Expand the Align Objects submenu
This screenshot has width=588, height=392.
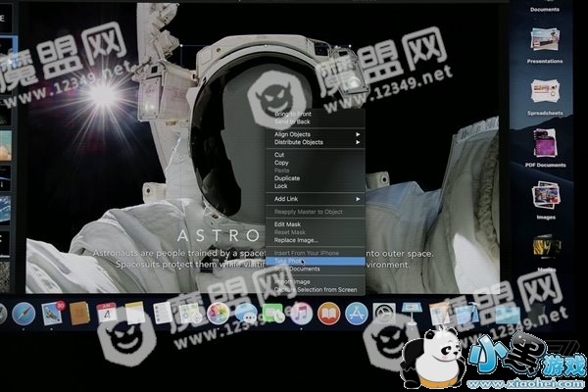coord(316,134)
